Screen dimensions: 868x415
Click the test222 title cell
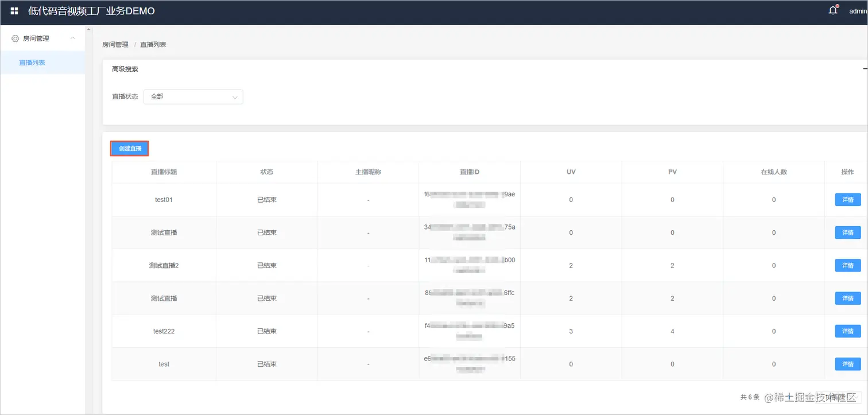pos(164,331)
